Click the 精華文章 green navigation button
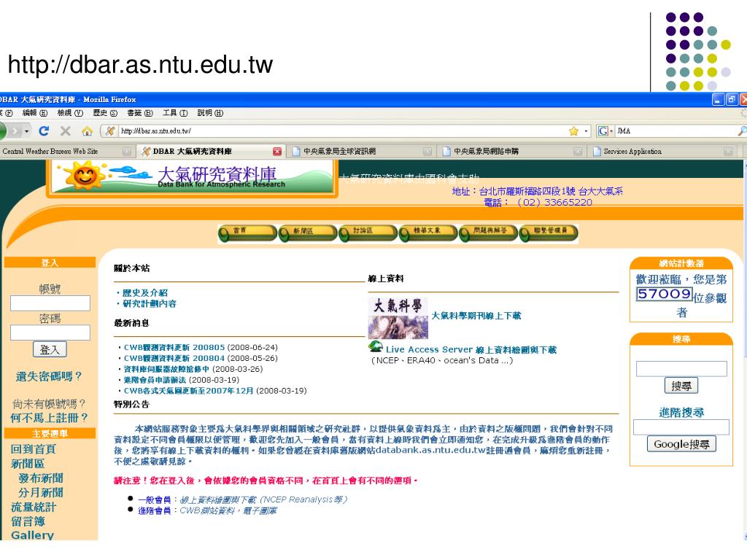This screenshot has height=560, width=747. [x=427, y=233]
